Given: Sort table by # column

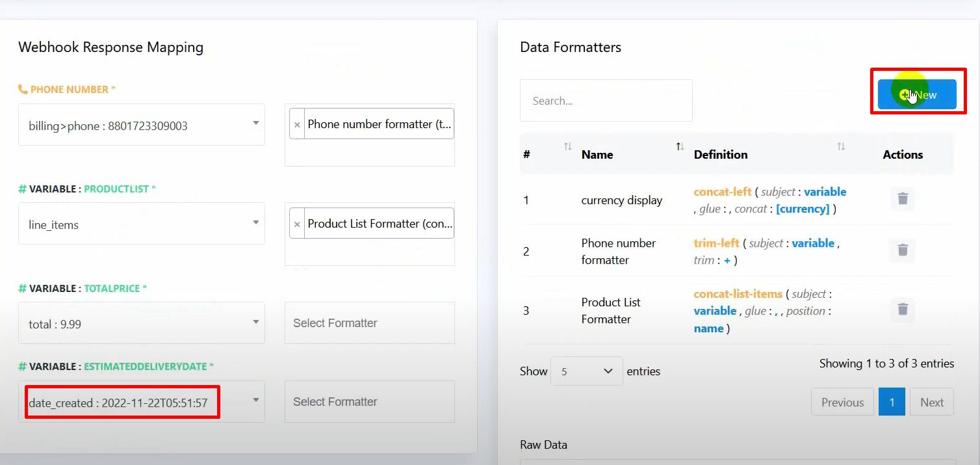Looking at the screenshot, I should pos(567,147).
